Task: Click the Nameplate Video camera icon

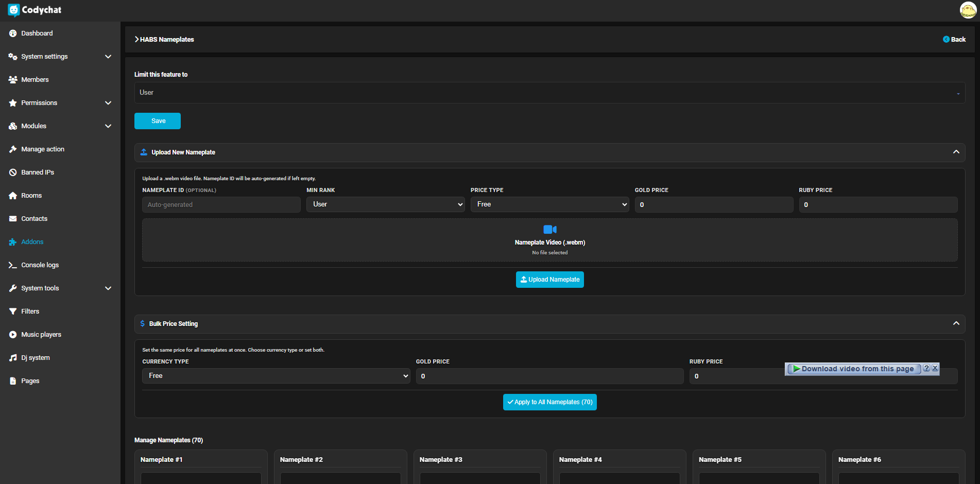Action: pos(549,230)
